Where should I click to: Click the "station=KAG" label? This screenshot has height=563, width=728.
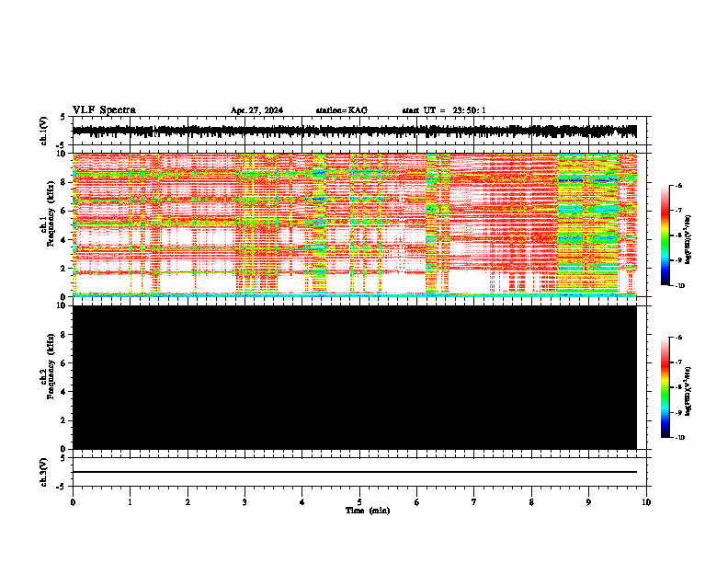(342, 110)
